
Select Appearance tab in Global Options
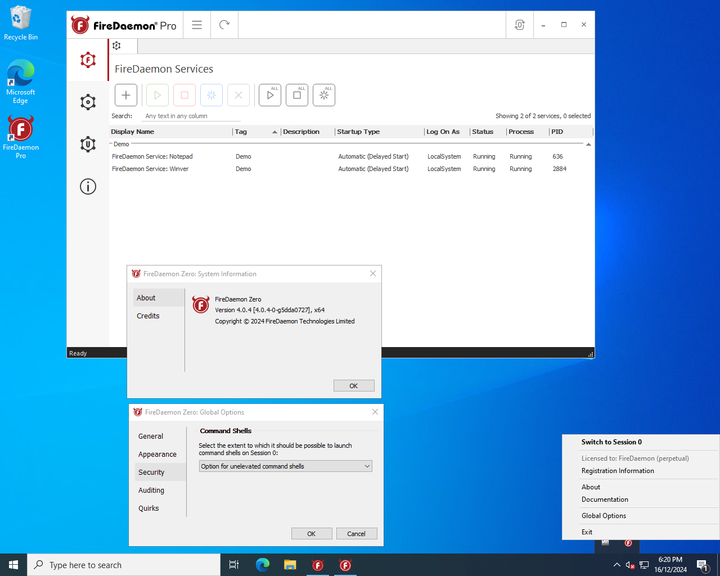160,454
